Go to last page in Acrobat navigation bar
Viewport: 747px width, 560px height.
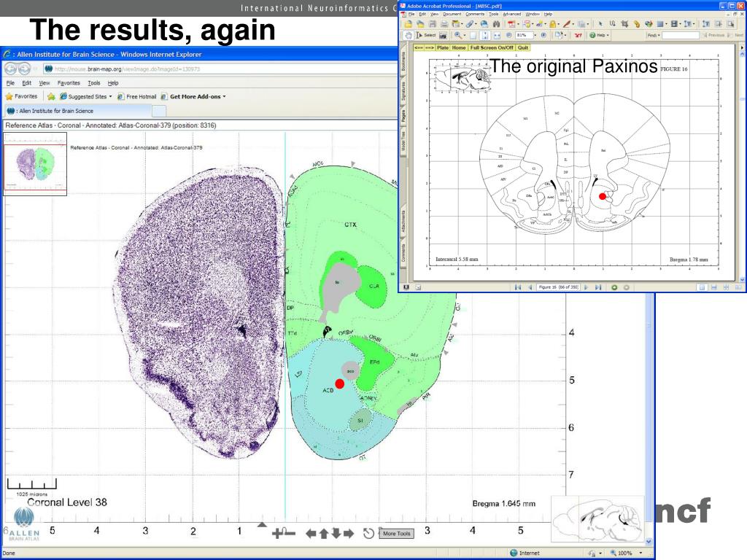597,287
